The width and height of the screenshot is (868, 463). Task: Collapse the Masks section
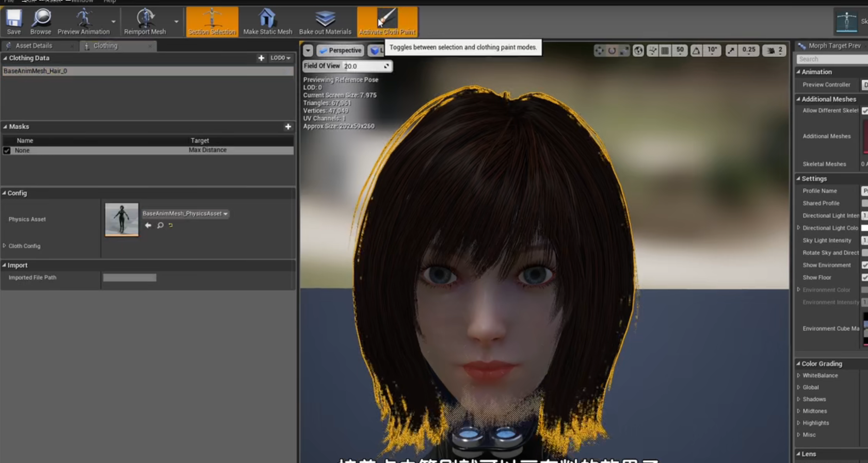pos(5,127)
